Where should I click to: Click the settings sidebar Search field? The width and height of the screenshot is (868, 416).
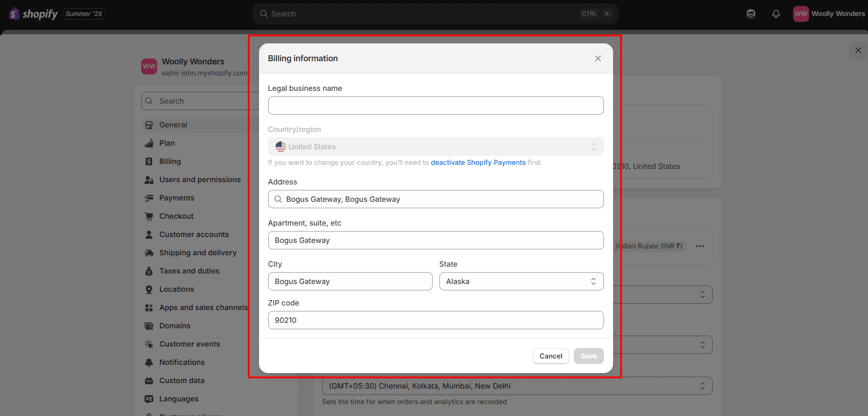click(201, 101)
